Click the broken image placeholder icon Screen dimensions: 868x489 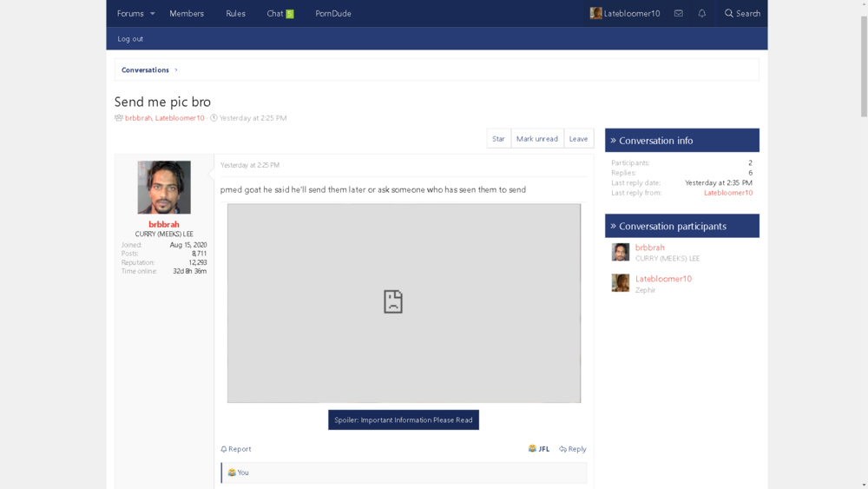click(393, 301)
